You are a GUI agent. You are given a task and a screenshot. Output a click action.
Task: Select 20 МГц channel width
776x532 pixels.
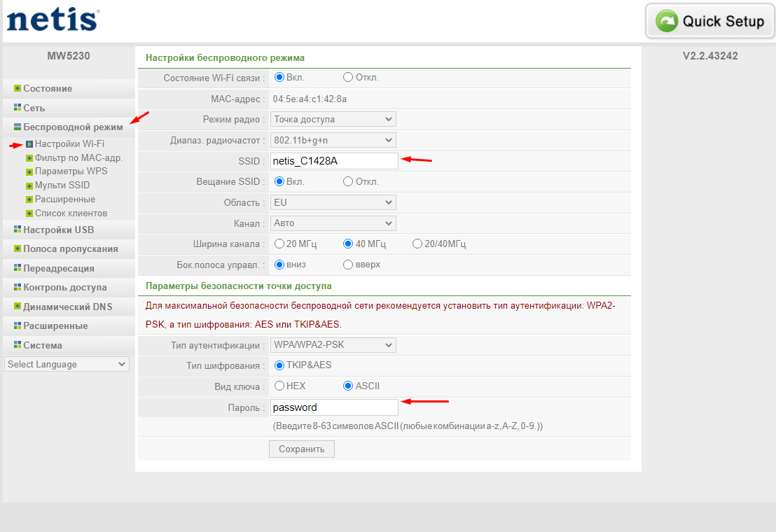pyautogui.click(x=279, y=244)
